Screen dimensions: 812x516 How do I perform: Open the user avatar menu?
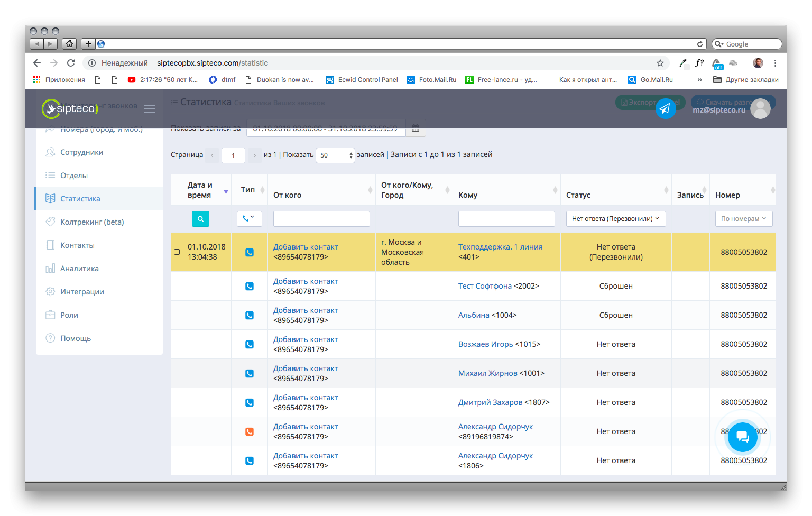(760, 108)
